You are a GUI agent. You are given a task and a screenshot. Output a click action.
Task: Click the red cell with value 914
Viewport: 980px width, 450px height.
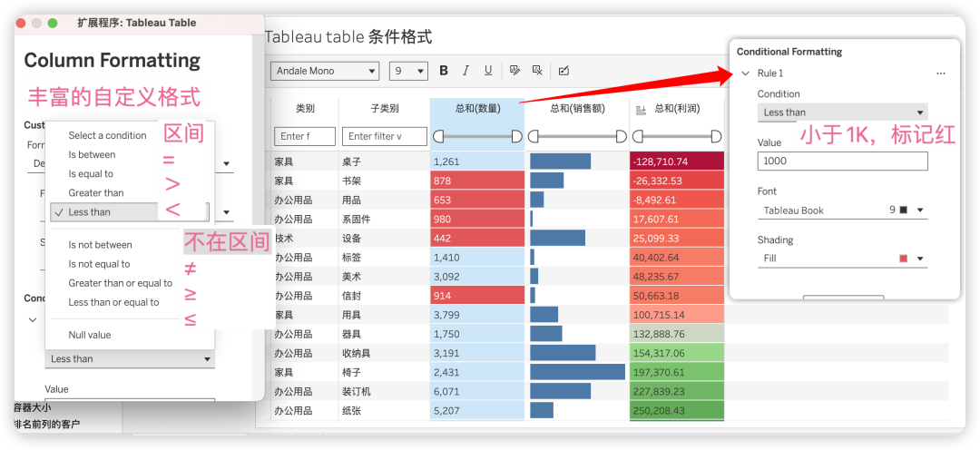point(477,297)
